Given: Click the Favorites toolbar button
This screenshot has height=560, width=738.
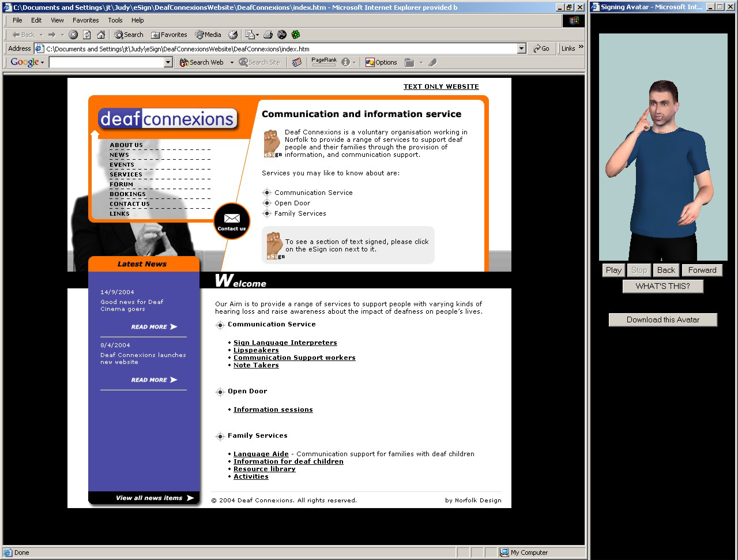Looking at the screenshot, I should (168, 35).
